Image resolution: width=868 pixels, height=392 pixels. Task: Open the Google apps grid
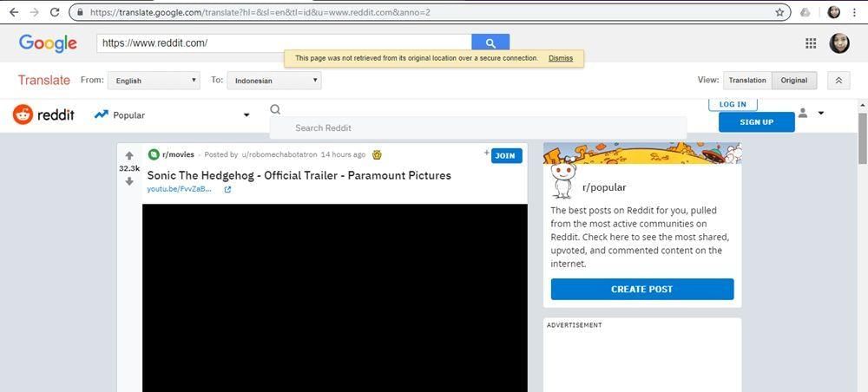point(811,43)
